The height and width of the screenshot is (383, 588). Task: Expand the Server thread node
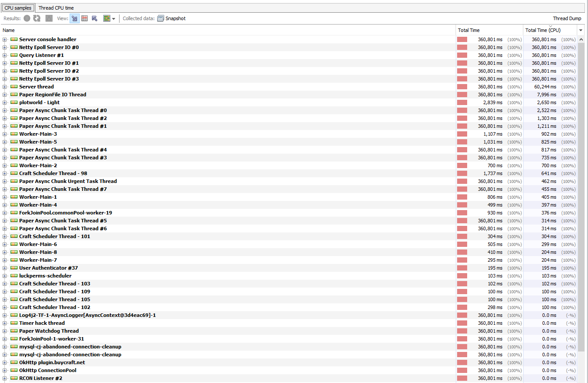pos(5,87)
